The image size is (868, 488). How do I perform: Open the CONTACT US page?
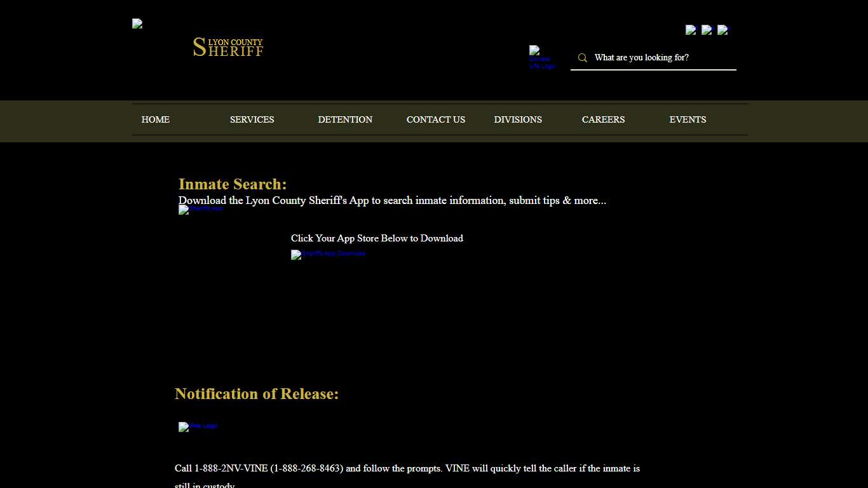point(436,119)
